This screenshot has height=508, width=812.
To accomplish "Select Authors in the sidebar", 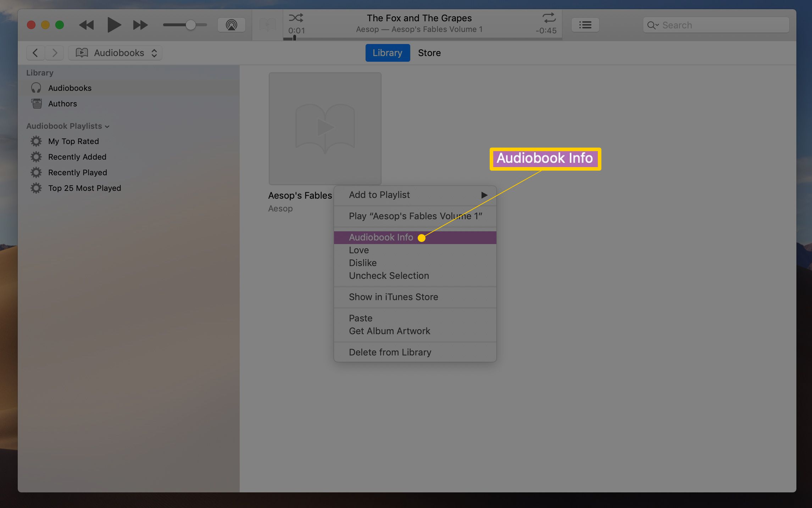I will [x=129, y=104].
